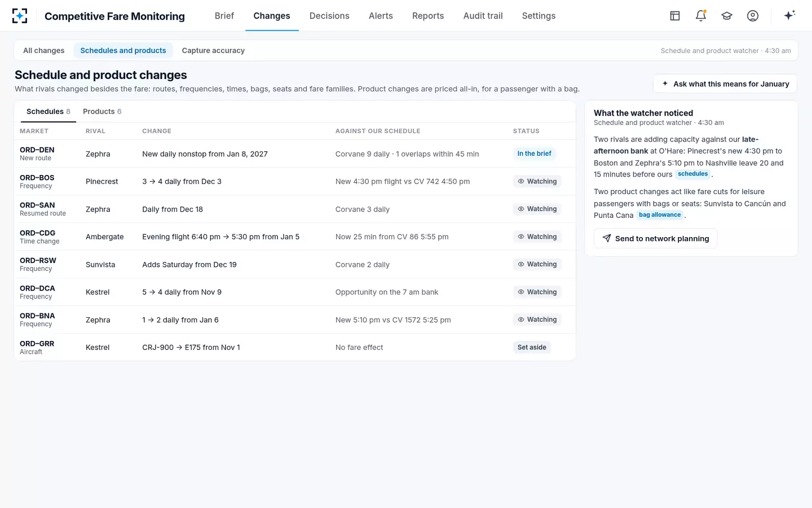Select the Changes tab
Image resolution: width=812 pixels, height=508 pixels.
click(x=272, y=16)
